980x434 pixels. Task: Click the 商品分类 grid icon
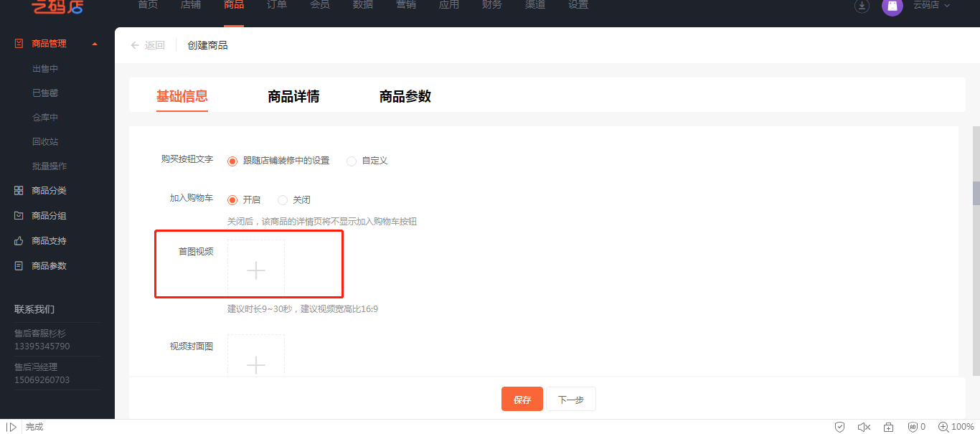[x=19, y=191]
